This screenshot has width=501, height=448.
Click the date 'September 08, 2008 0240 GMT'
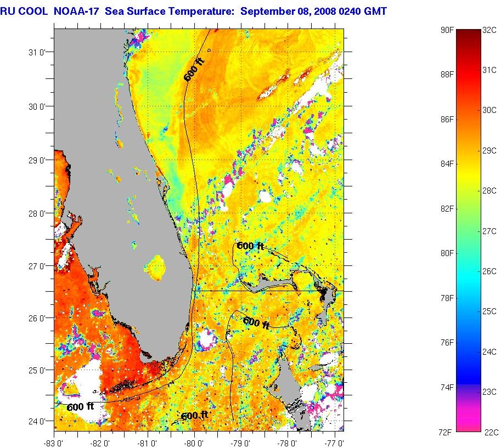[313, 12]
